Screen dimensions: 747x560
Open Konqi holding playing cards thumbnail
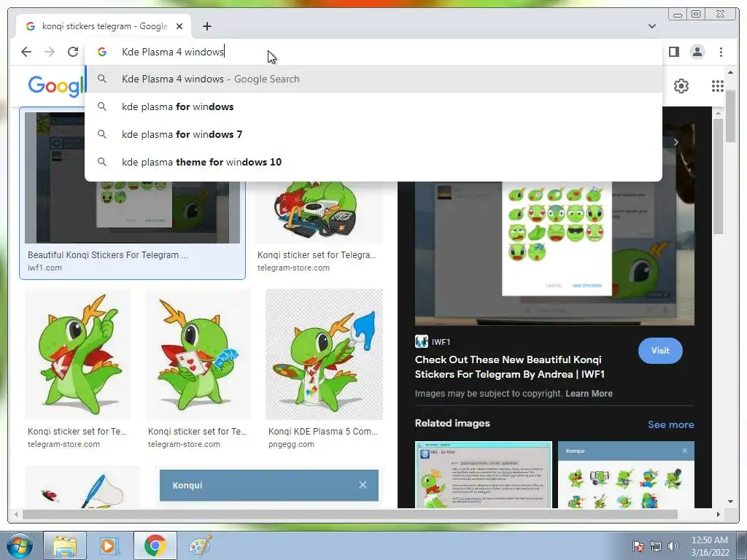click(198, 354)
